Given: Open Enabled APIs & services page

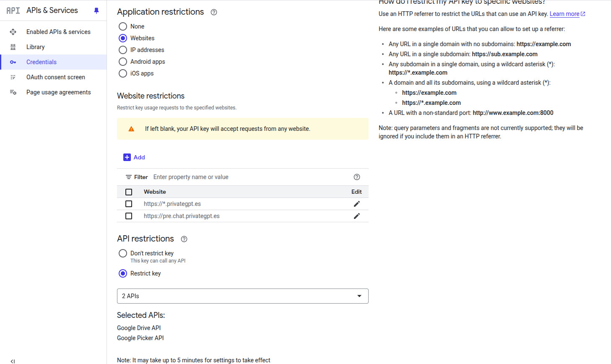Looking at the screenshot, I should tap(58, 32).
